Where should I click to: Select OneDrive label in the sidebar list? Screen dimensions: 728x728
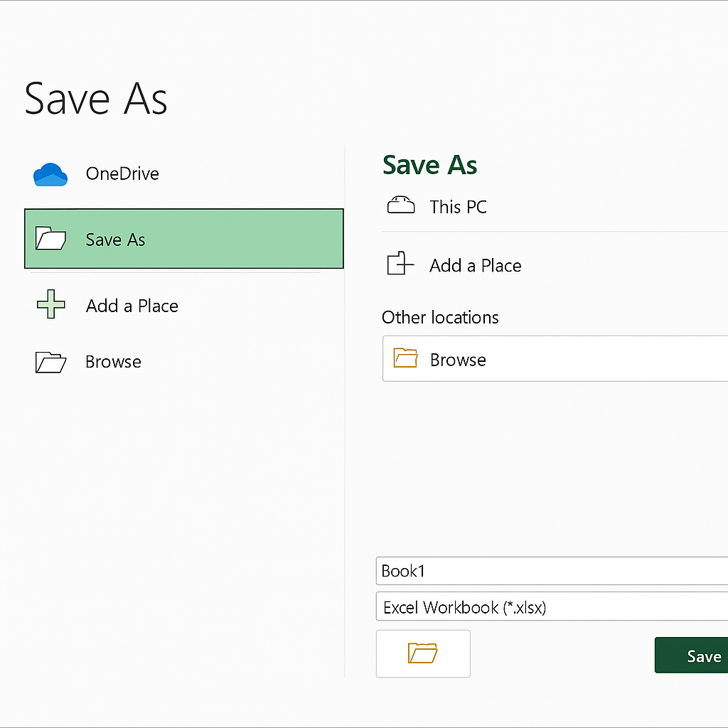(x=122, y=173)
